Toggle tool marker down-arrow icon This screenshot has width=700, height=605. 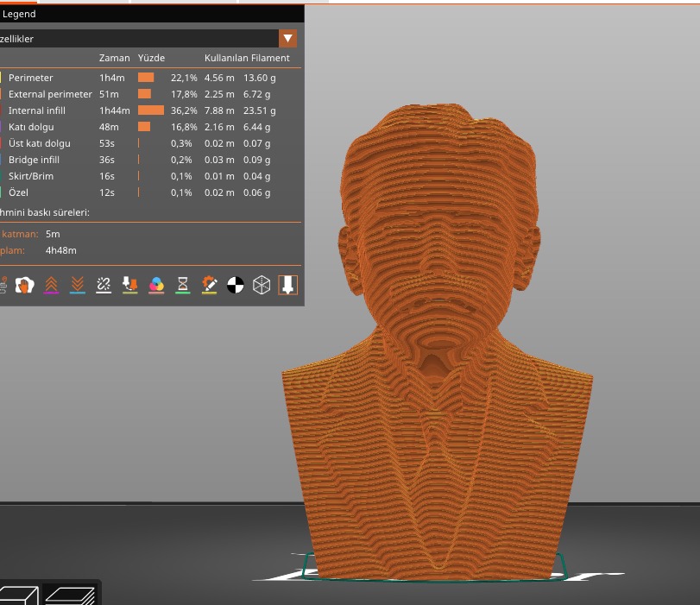tap(288, 285)
